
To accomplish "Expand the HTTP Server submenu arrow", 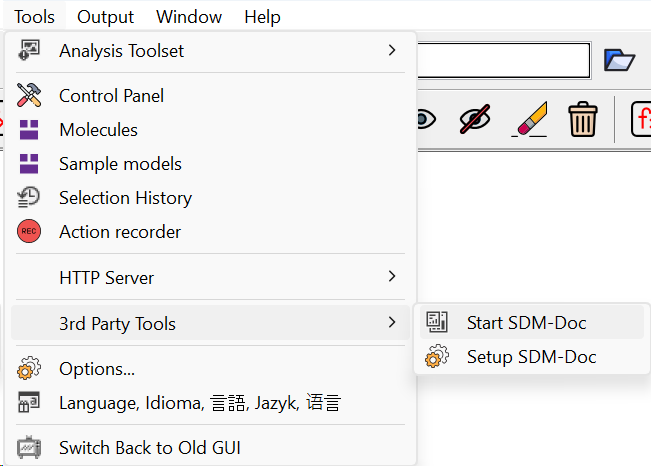I will (x=392, y=276).
